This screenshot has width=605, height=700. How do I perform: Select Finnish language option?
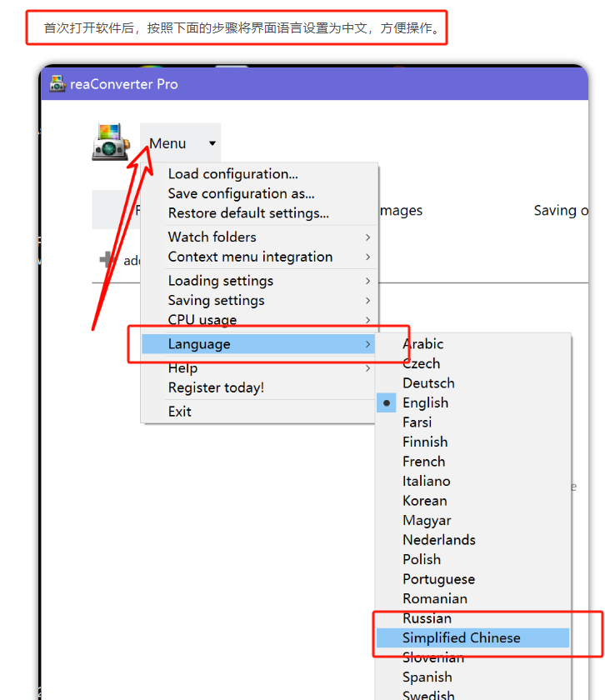[x=472, y=442]
